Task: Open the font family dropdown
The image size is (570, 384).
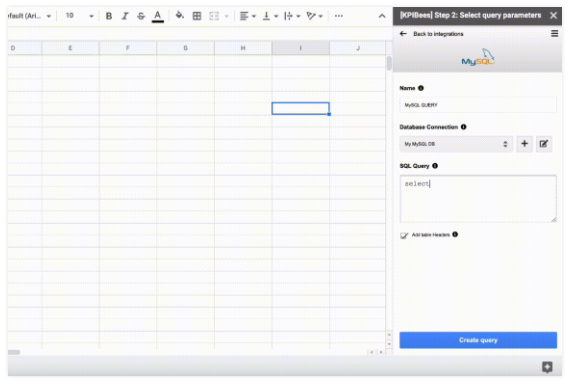Action: [29, 16]
